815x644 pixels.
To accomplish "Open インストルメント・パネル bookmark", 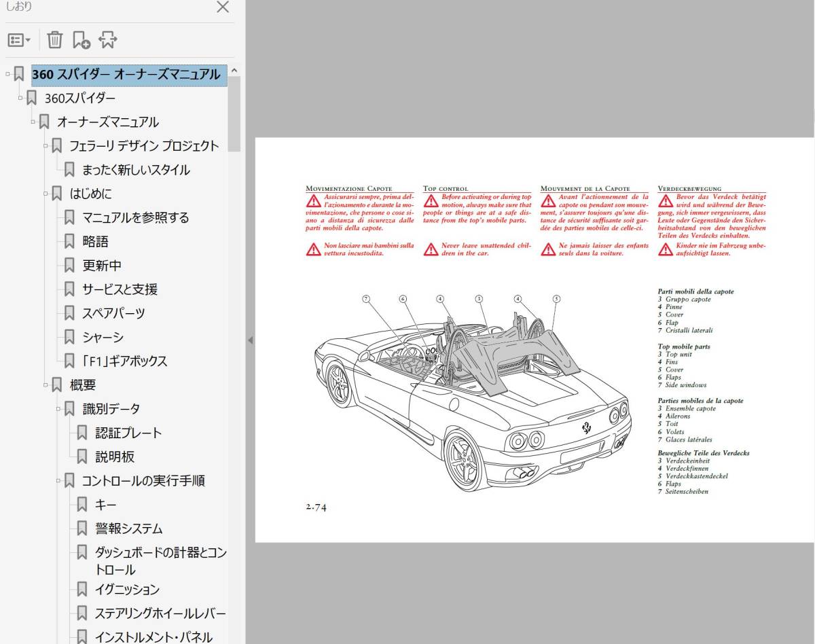I will point(154,637).
